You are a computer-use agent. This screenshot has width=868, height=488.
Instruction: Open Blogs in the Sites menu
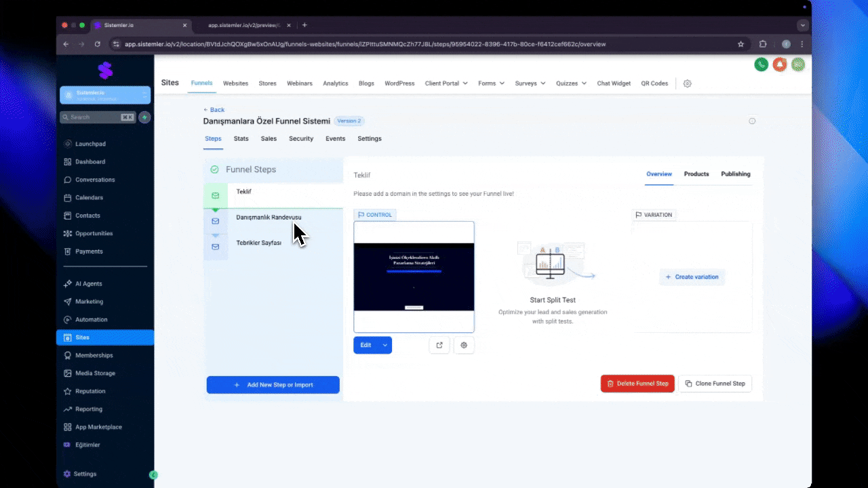point(366,83)
